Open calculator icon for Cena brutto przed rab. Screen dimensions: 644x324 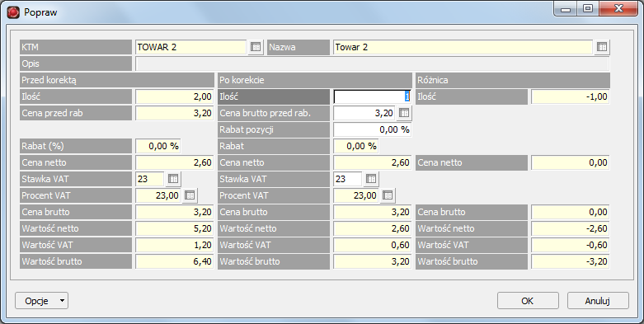[404, 113]
